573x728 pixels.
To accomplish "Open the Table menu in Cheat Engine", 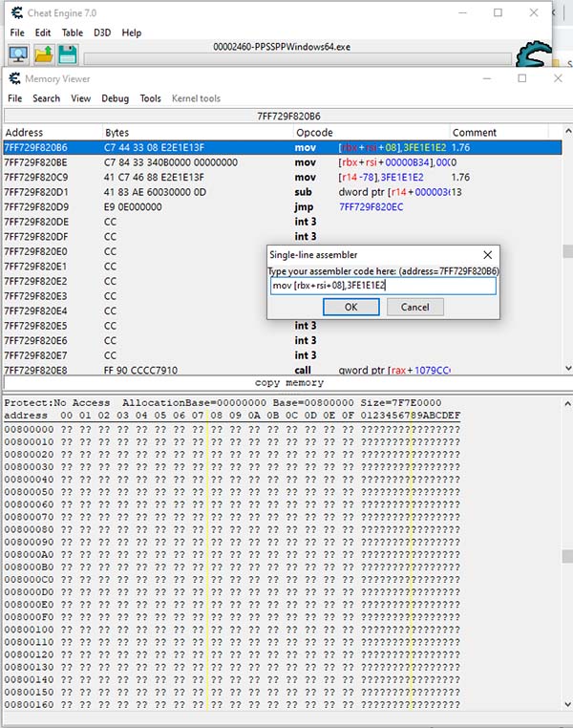I will (x=73, y=32).
